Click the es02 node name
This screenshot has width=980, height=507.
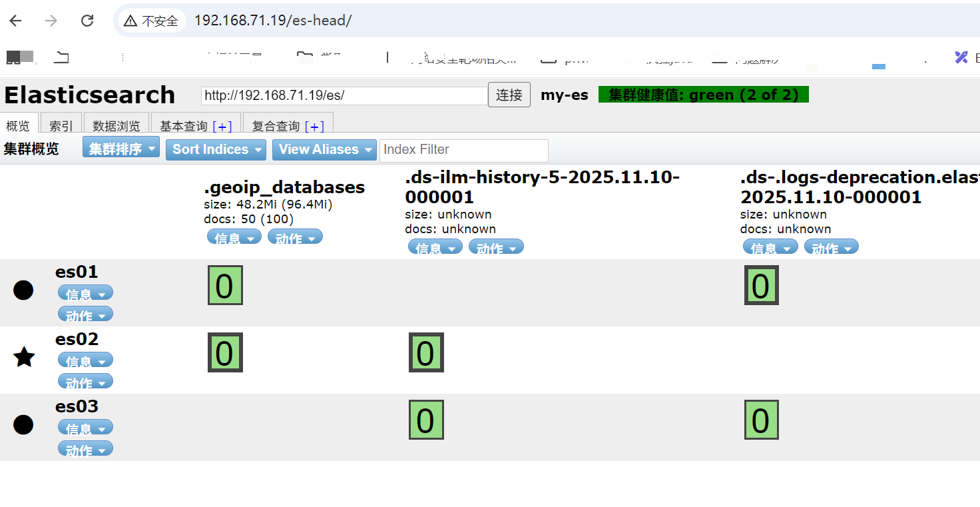[77, 339]
